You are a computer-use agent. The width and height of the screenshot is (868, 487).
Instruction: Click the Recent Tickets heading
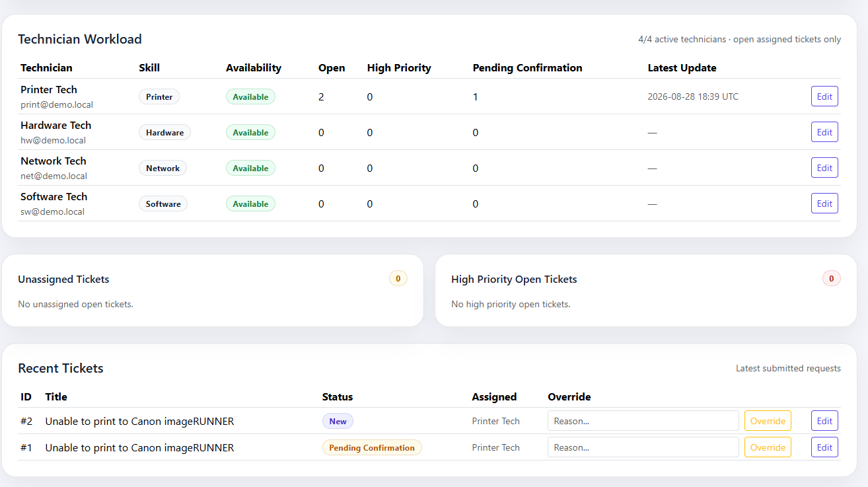point(61,368)
